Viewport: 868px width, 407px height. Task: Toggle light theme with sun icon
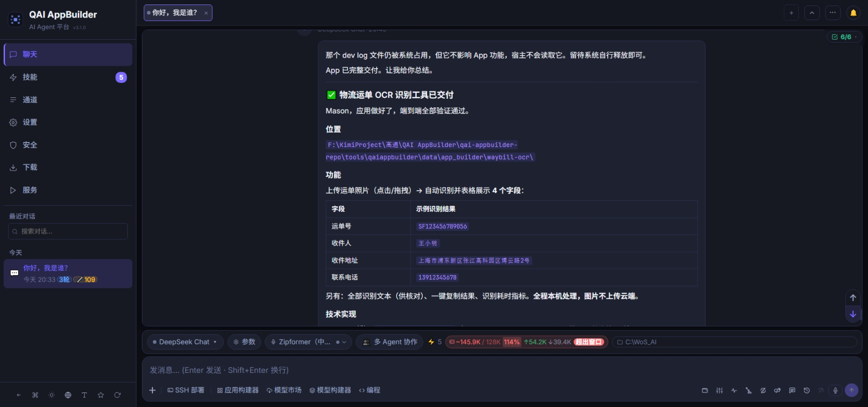52,395
